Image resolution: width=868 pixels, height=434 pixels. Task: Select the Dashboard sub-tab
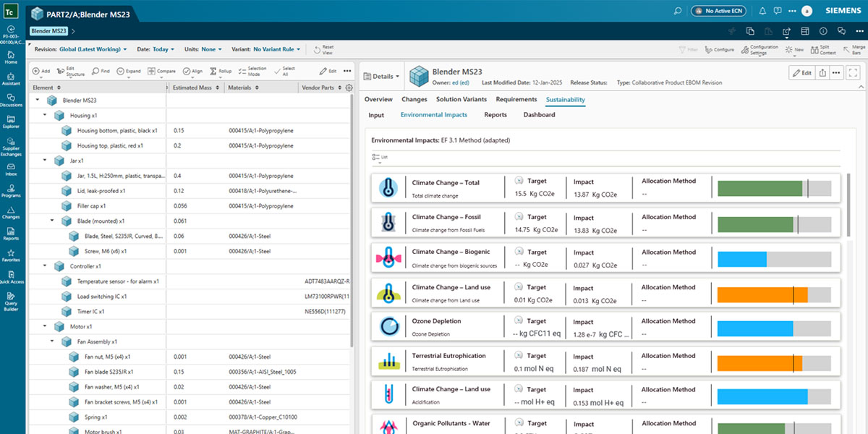pyautogui.click(x=540, y=115)
